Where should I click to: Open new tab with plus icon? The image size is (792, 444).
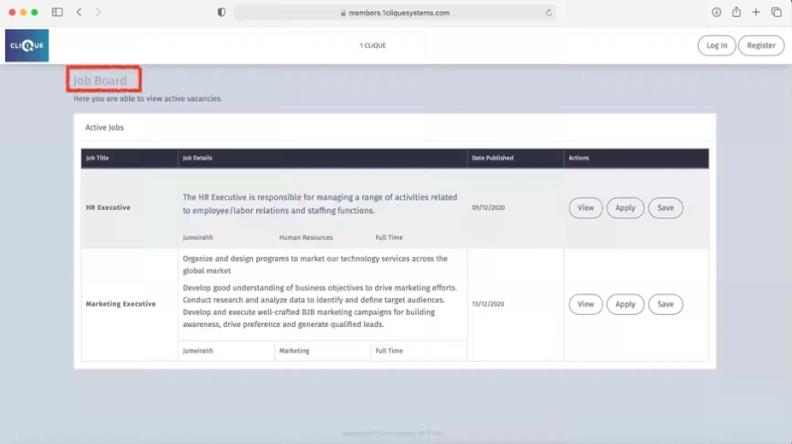756,12
